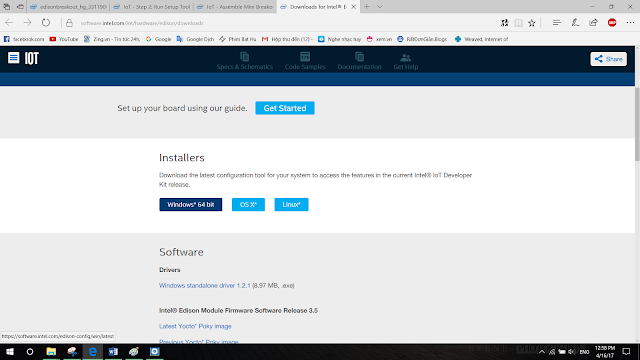Click the tabs you've set aside icon

tap(7, 7)
